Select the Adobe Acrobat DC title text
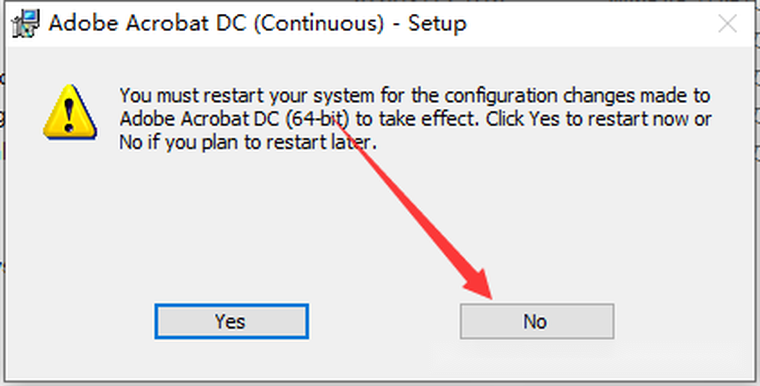The image size is (760, 386). (148, 23)
